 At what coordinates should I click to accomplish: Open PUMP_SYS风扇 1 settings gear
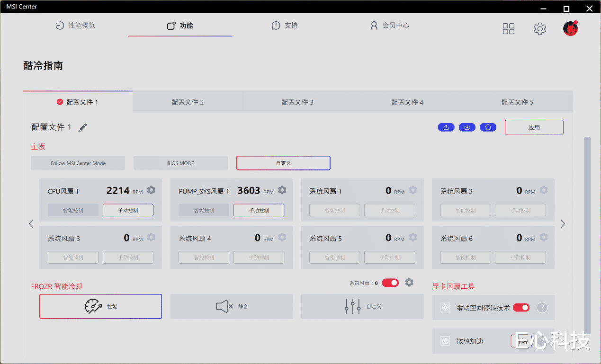click(282, 190)
